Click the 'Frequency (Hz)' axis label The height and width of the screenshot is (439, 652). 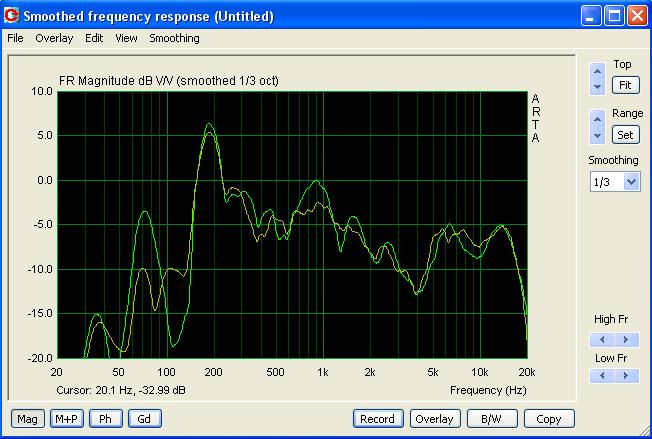point(488,390)
